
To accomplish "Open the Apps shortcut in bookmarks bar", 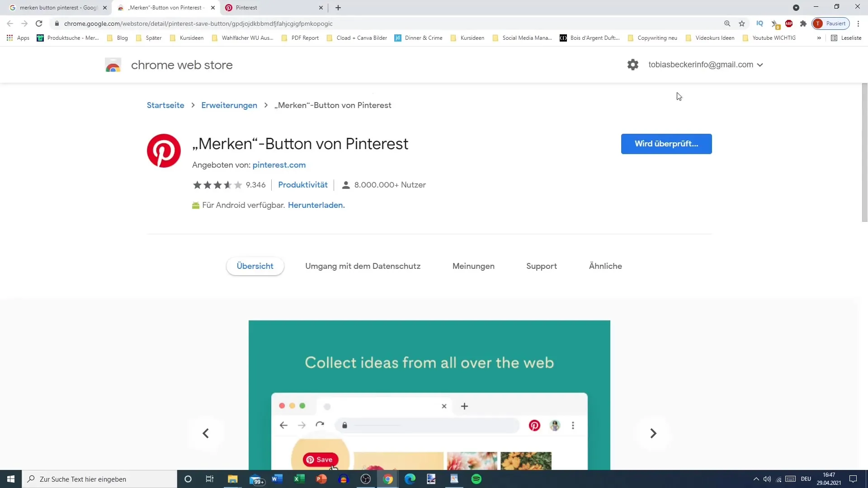I will (18, 38).
